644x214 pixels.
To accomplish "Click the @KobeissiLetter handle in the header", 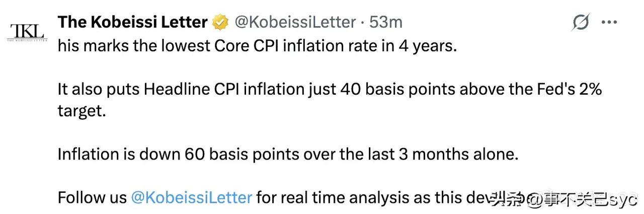I will click(x=295, y=22).
